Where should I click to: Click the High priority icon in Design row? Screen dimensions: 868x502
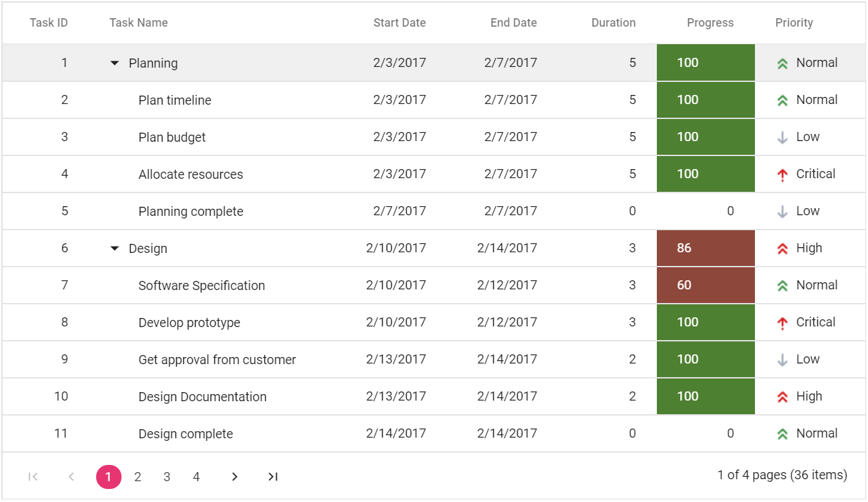point(782,248)
